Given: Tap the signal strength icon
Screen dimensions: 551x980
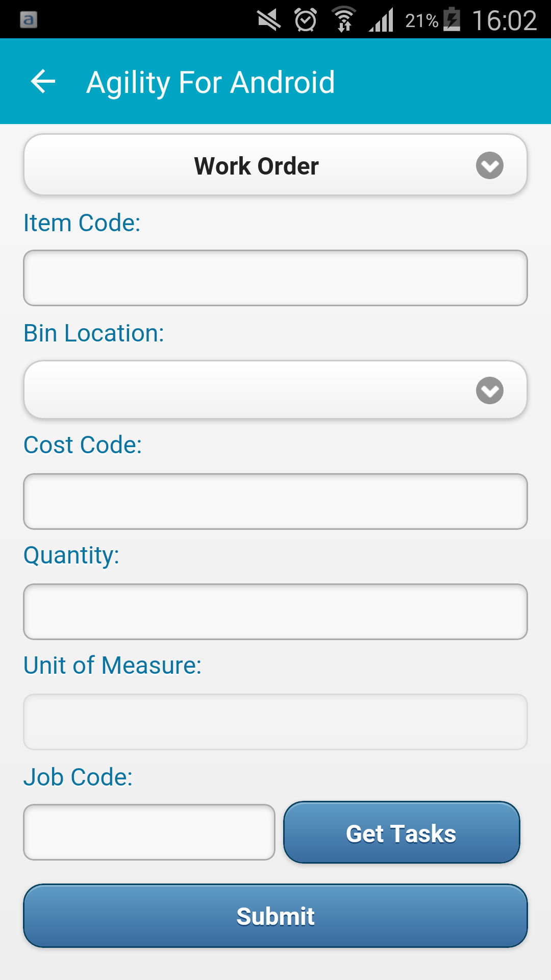Looking at the screenshot, I should [381, 20].
